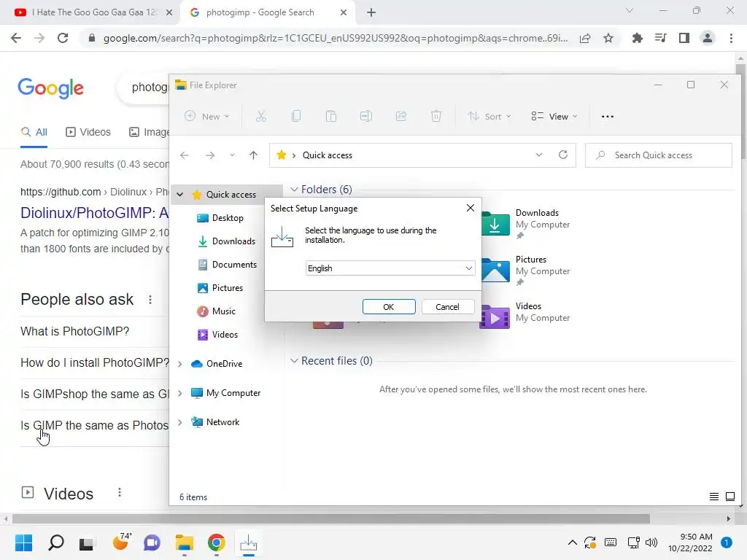Go forward in File Explorer navigation
This screenshot has height=560, width=747.
[x=209, y=155]
